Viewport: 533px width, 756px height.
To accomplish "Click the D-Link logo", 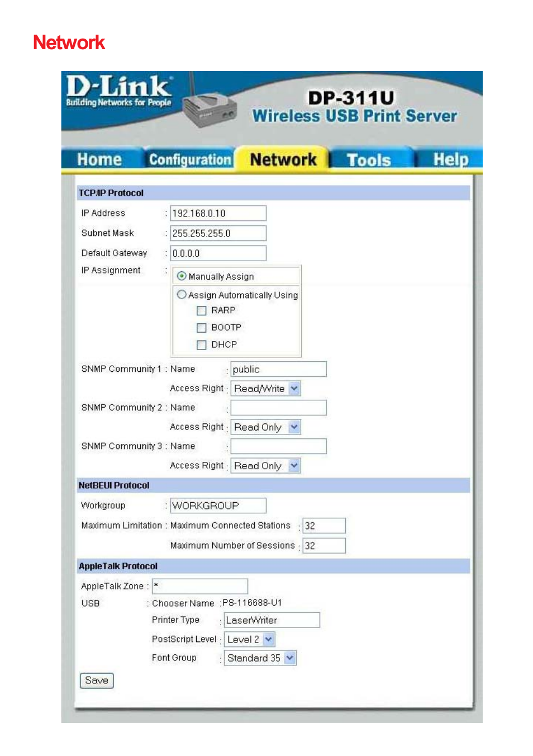I will click(x=118, y=91).
